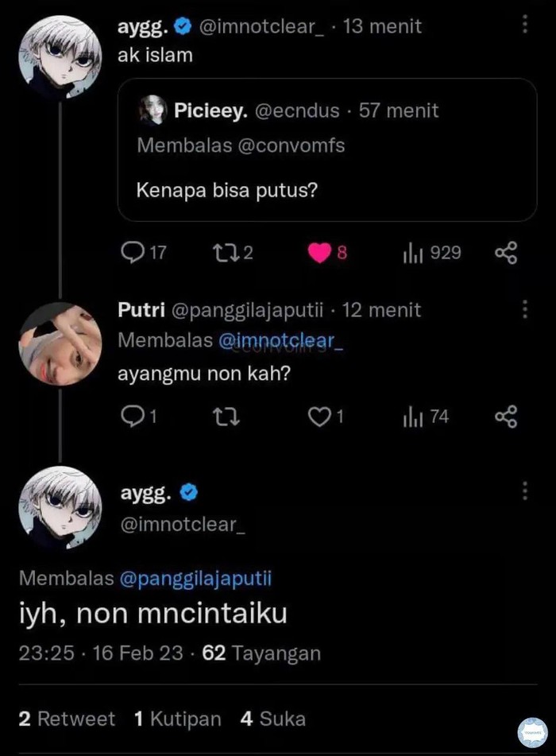Open the 2 Retweet list
Image resolution: width=556 pixels, height=756 pixels.
[67, 719]
